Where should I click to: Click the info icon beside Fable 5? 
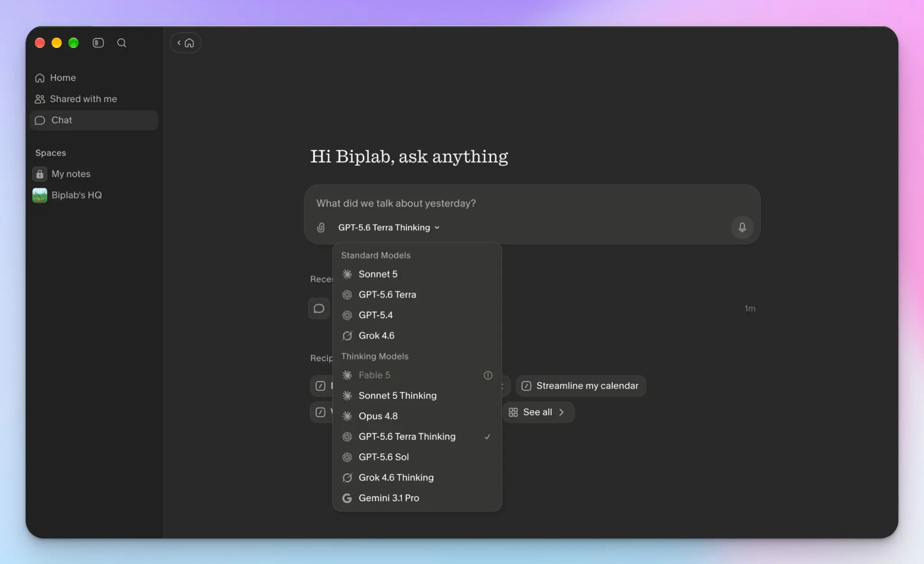pos(488,375)
